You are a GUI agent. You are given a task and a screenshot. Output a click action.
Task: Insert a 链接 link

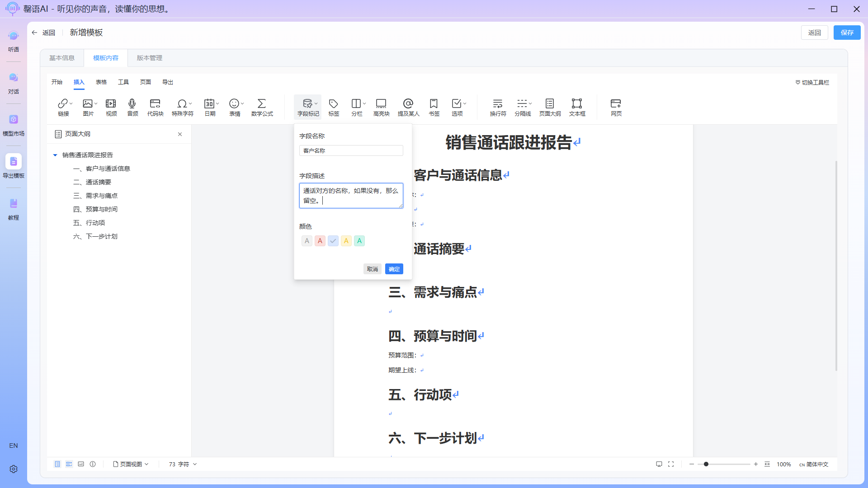coord(63,108)
